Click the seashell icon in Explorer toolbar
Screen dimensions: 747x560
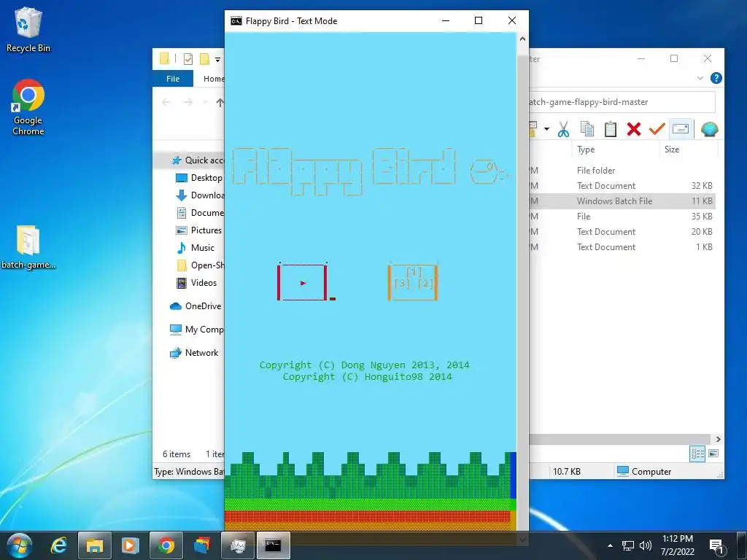709,129
